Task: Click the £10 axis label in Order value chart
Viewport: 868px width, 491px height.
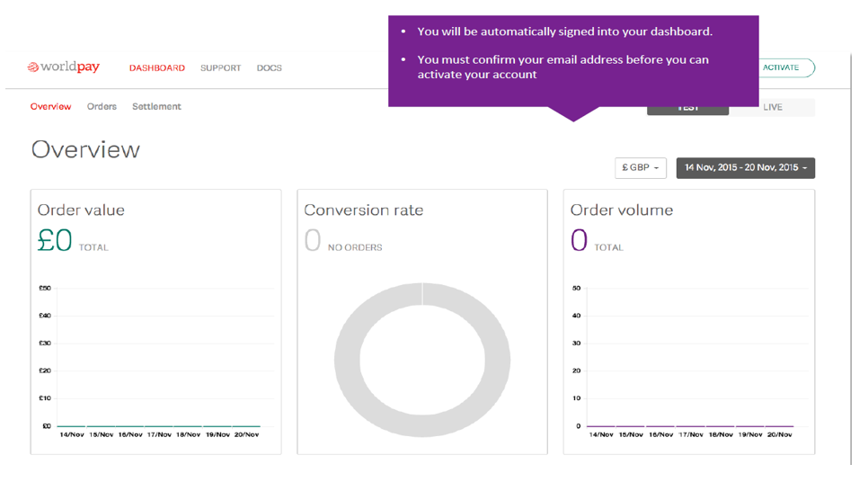Action: click(x=45, y=398)
